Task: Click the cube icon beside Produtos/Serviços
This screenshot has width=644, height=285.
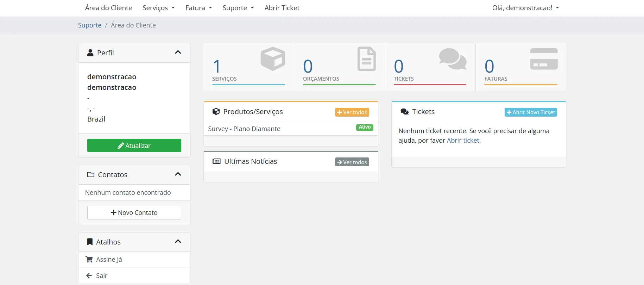Action: click(x=216, y=112)
